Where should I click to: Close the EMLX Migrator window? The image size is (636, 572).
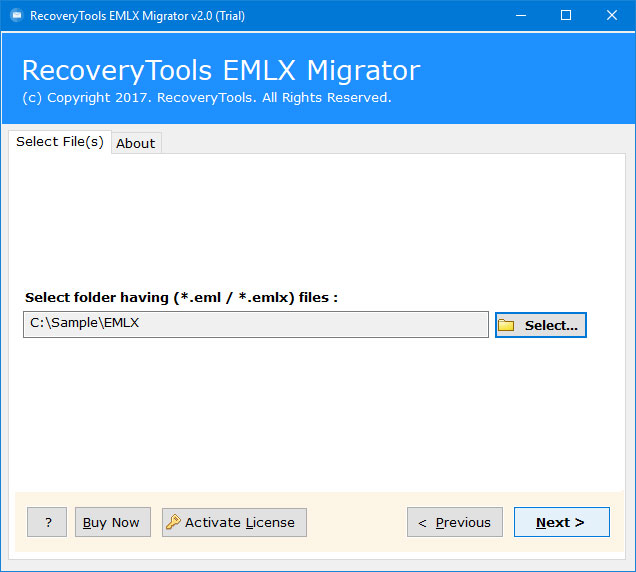coord(612,15)
